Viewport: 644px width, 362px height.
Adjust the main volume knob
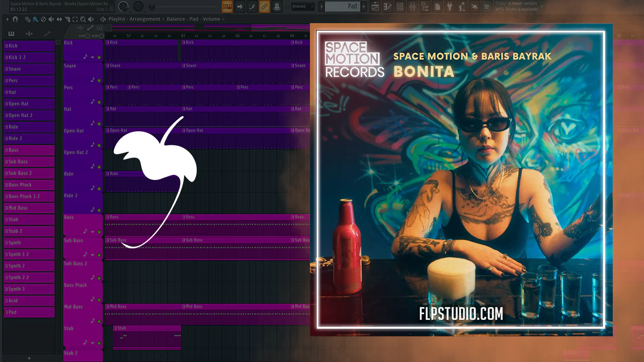pos(123,7)
